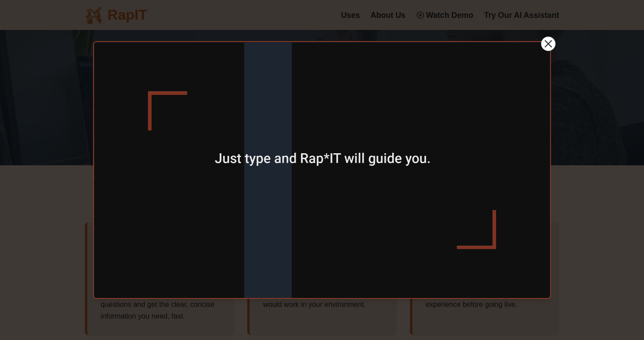Click the 'Just type and Rap*IT will guide you.' text

click(322, 159)
